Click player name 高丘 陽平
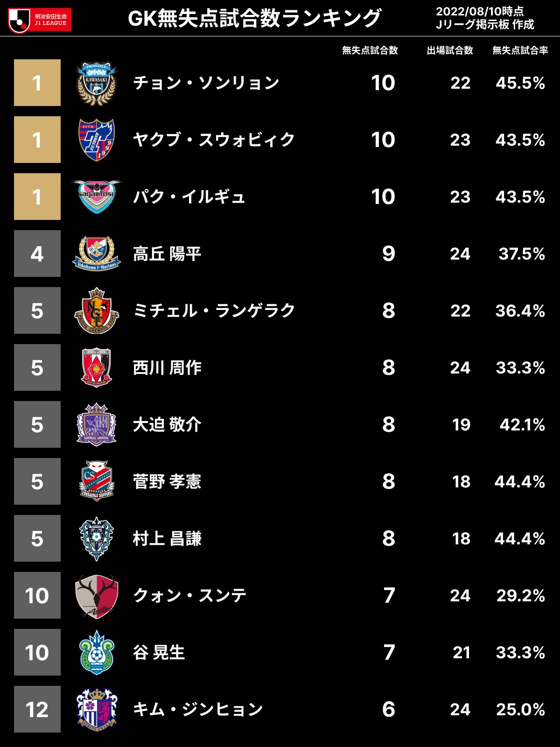The height and width of the screenshot is (747, 560). [x=167, y=254]
